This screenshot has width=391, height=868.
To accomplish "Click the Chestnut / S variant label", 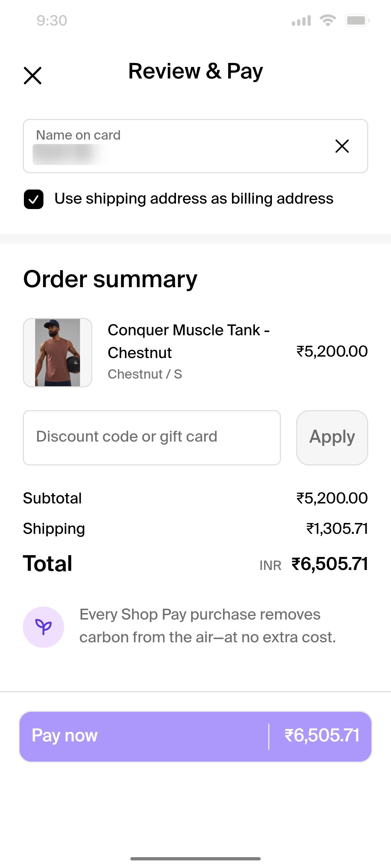I will (x=145, y=374).
